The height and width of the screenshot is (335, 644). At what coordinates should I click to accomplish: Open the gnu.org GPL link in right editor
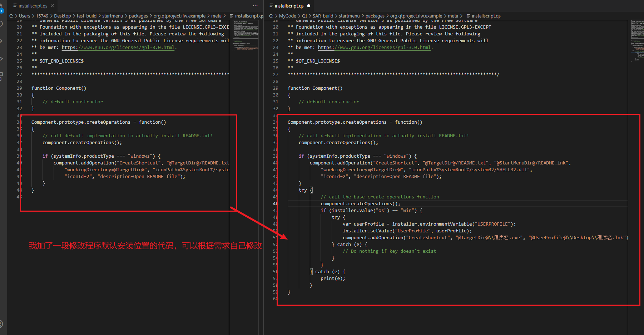375,47
